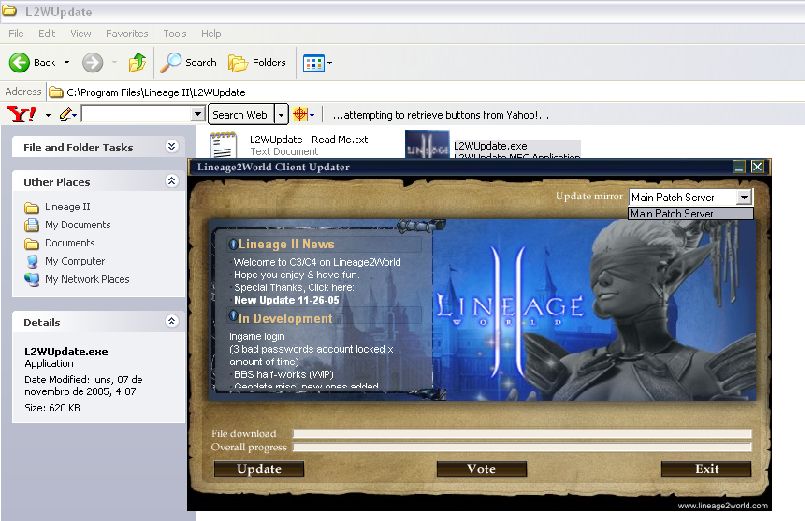
Task: Click the Search Web button
Action: 241,114
